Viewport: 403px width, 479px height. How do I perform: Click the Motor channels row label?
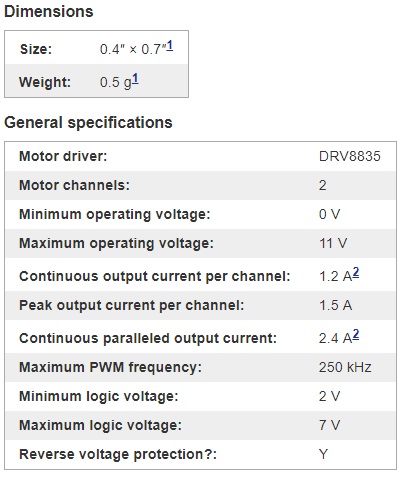[x=74, y=185]
